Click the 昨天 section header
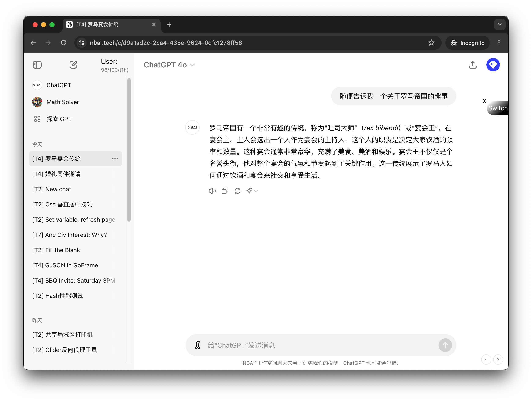This screenshot has width=532, height=401. [x=37, y=320]
